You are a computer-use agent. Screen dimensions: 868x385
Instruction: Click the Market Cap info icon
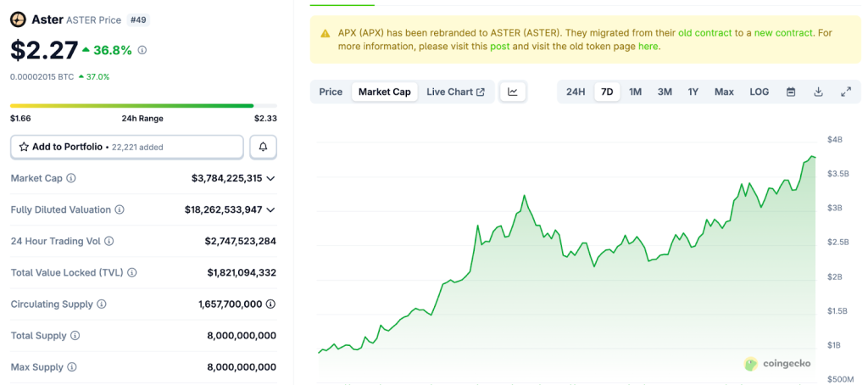click(71, 178)
